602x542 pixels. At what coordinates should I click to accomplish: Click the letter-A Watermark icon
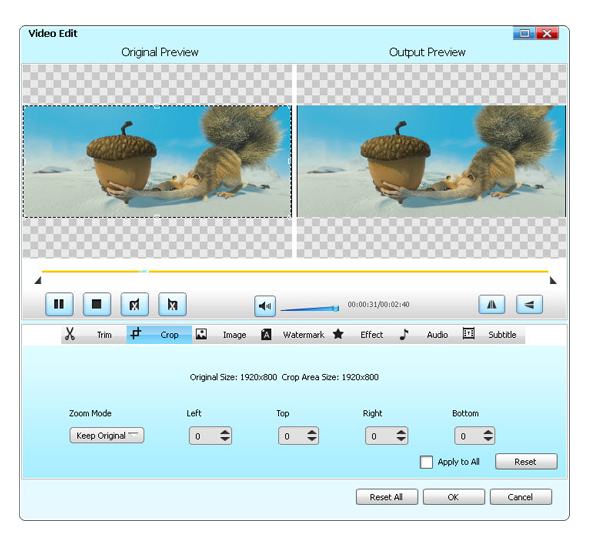266,334
